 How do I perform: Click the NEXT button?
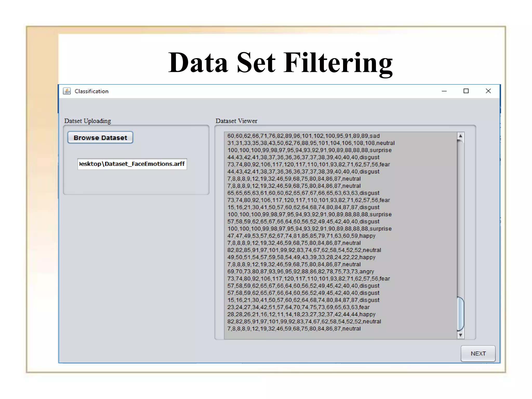(x=478, y=354)
